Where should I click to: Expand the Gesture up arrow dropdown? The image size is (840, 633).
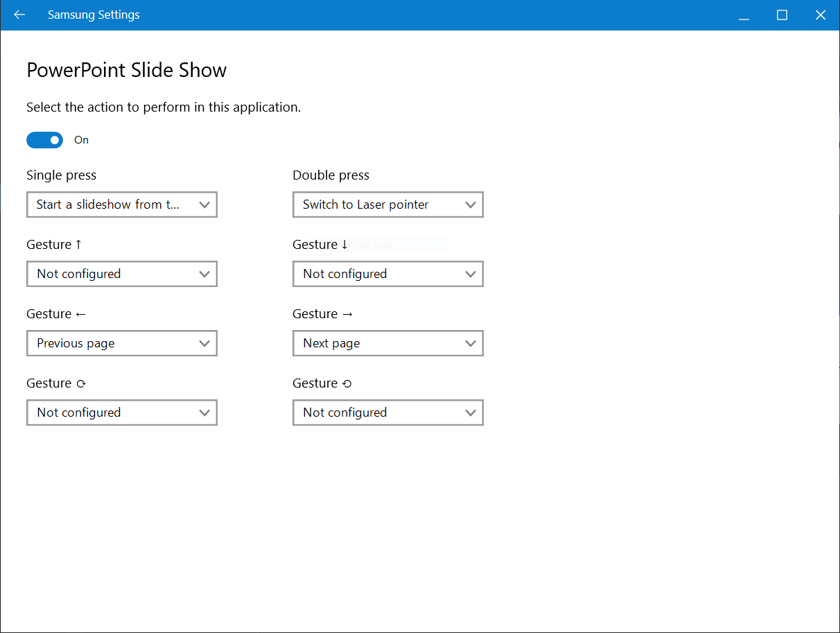pyautogui.click(x=122, y=274)
